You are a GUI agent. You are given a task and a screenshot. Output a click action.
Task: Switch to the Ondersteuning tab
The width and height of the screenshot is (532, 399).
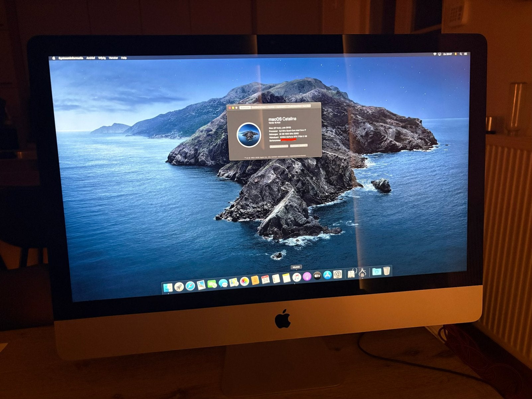(294, 106)
